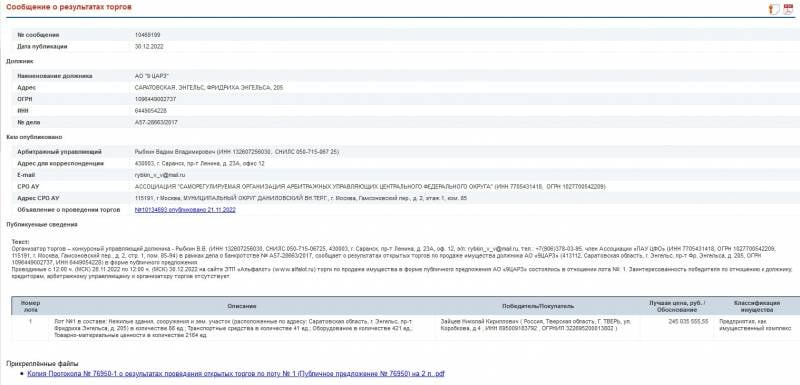Screen dimensions: 800x385
Task: Click the 'Арбитражный управляющий' label
Action: (x=59, y=152)
